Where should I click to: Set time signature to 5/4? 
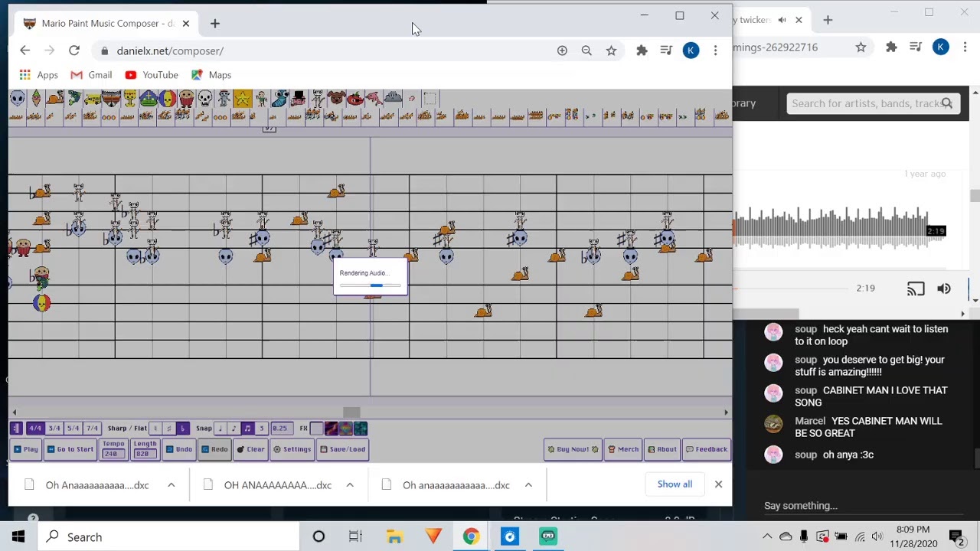point(73,429)
